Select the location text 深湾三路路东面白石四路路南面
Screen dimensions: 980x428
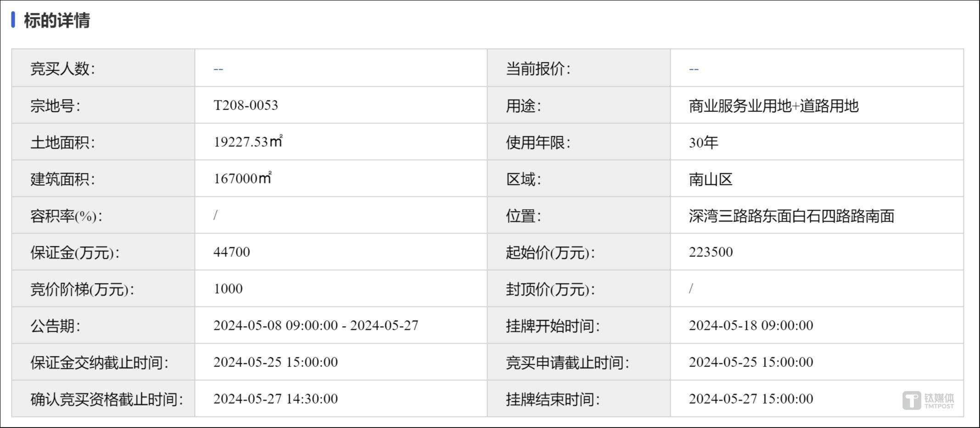click(791, 216)
